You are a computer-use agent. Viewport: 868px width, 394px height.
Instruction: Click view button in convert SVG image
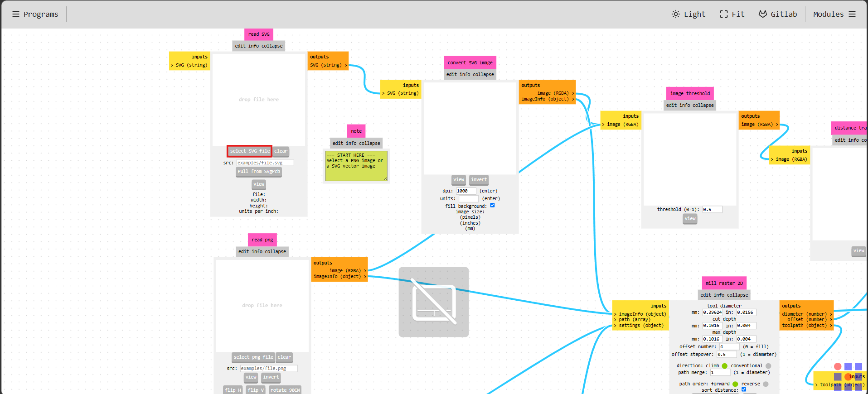pyautogui.click(x=459, y=180)
